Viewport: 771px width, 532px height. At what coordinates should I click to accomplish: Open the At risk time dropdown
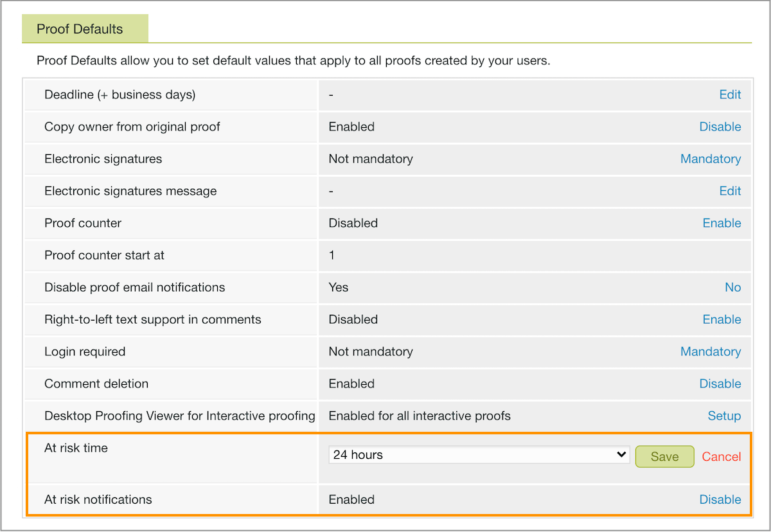coord(477,454)
